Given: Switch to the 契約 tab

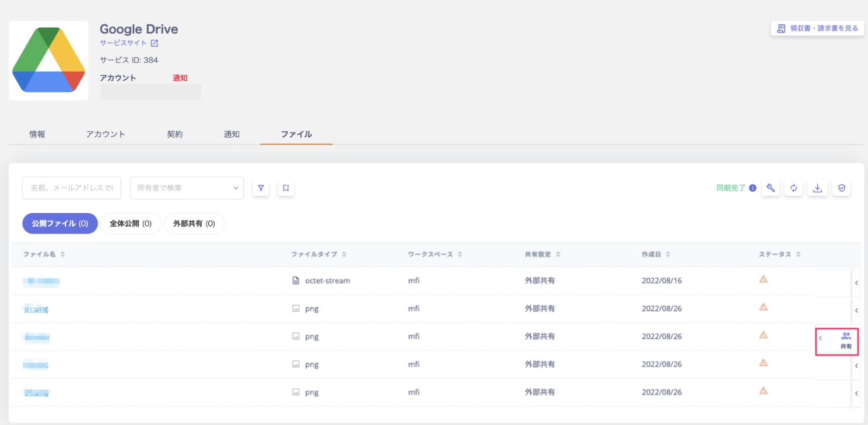Looking at the screenshot, I should (175, 134).
